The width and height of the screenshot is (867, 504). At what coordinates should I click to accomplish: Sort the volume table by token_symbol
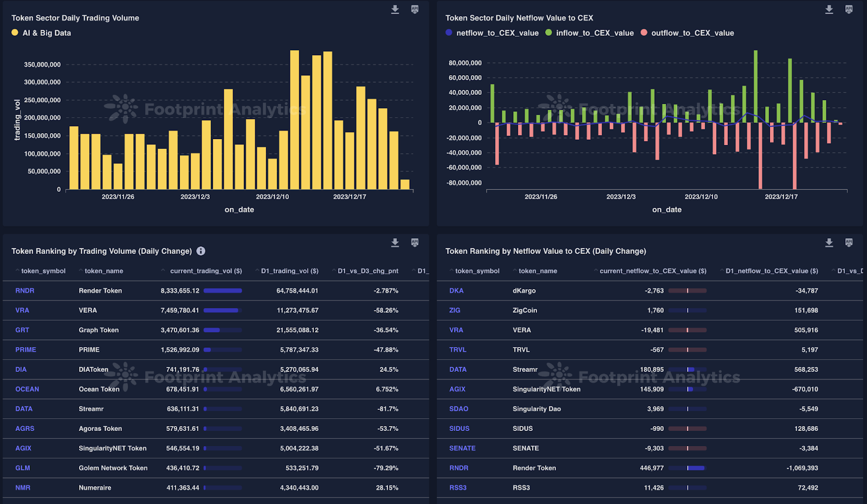coord(17,271)
